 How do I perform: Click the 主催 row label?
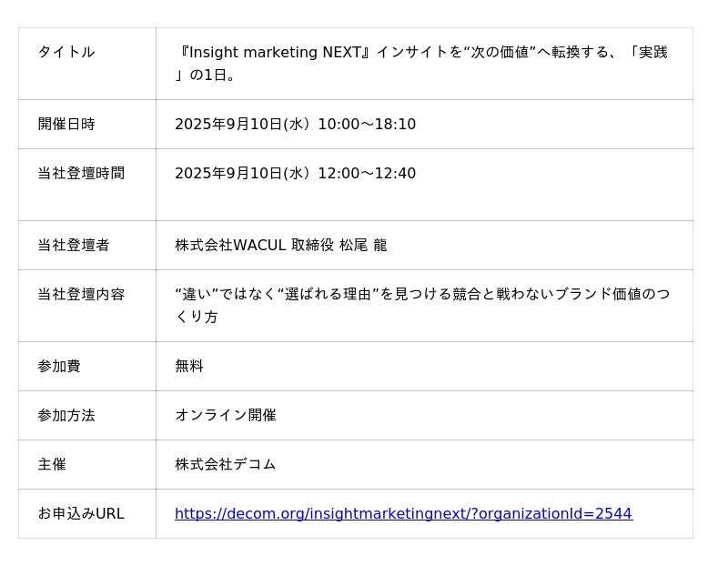[x=52, y=465]
